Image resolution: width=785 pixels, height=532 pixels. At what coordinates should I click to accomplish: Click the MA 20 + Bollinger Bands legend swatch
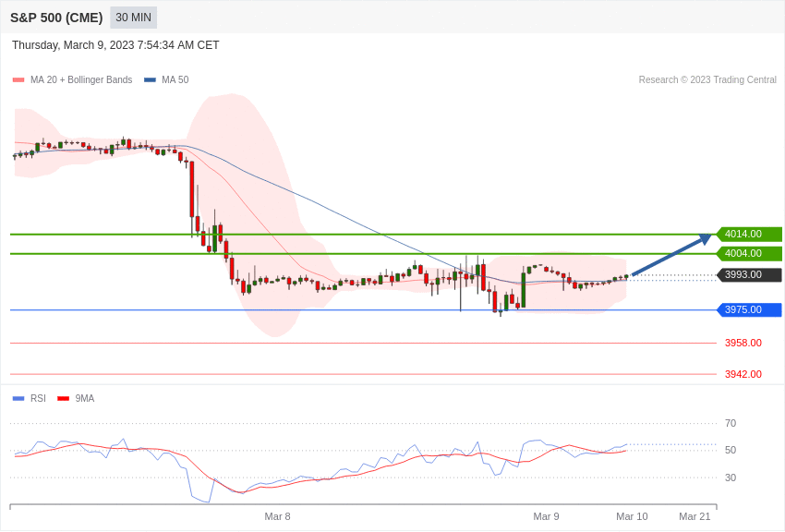(18, 79)
